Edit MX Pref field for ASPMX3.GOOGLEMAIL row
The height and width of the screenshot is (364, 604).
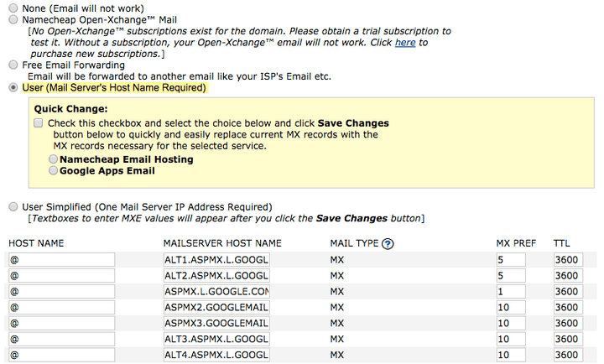pos(511,323)
